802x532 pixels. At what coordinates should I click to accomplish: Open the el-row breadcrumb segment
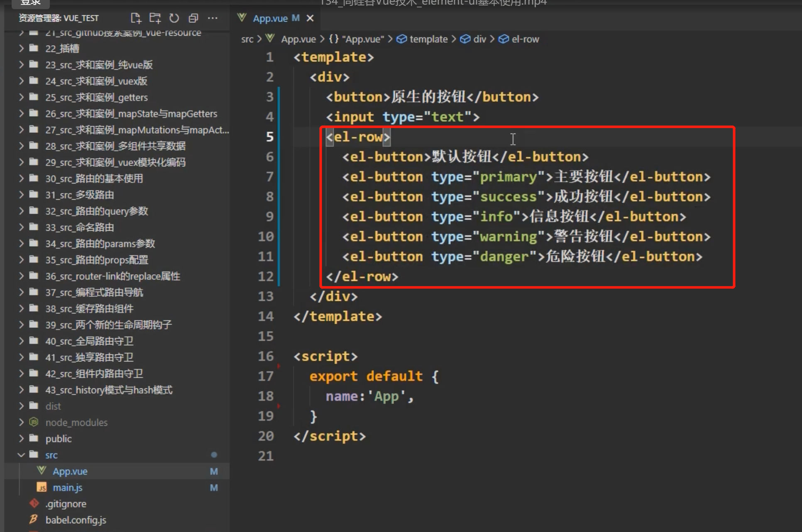tap(525, 39)
